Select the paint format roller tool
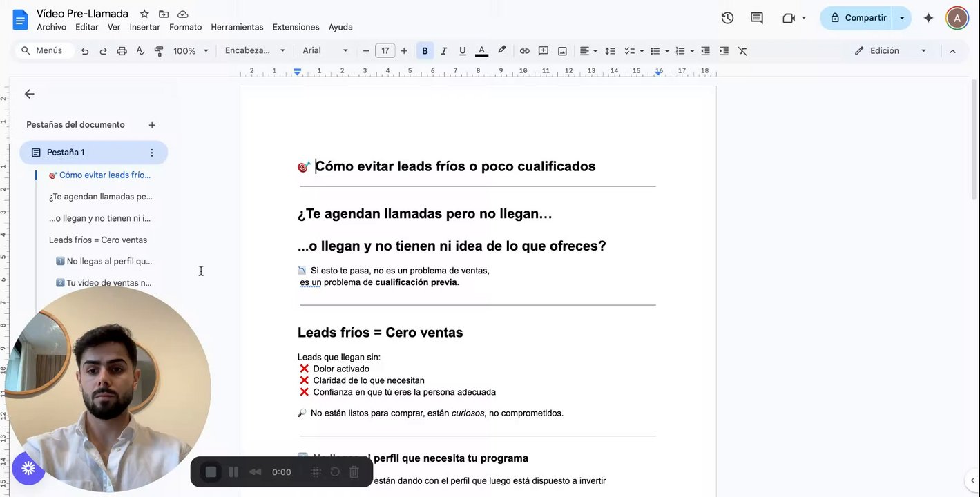The width and height of the screenshot is (980, 497). coord(160,51)
